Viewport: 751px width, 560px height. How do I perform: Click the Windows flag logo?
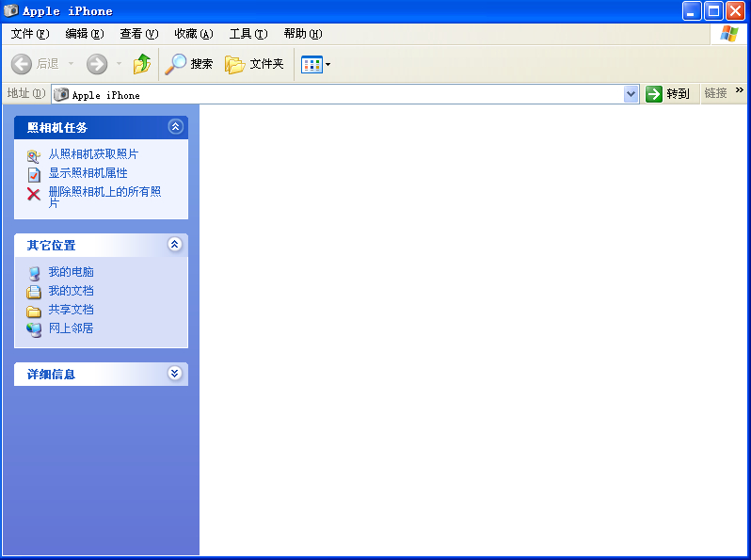point(729,34)
